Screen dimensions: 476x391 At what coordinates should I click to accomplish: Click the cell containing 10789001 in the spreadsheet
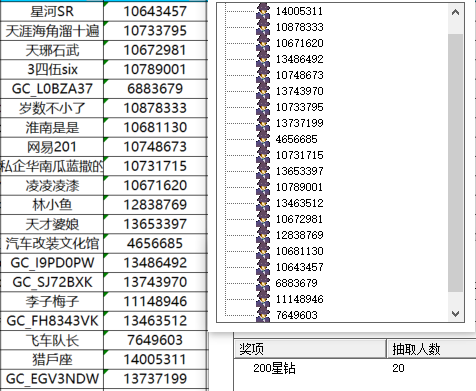tap(155, 70)
